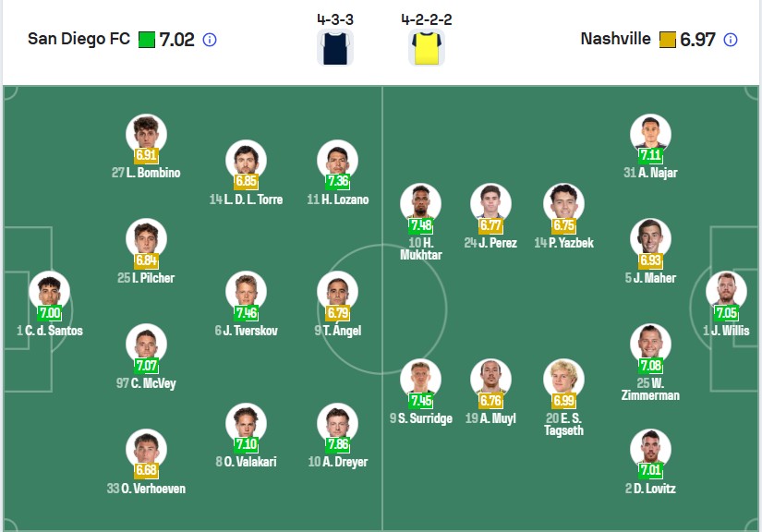The image size is (762, 532).
Task: Click J. Tverskov's 7.46 rating badge
Action: (246, 313)
